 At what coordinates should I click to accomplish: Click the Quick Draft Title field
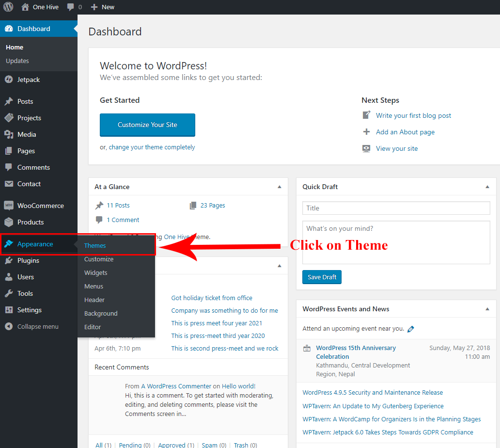tap(396, 208)
